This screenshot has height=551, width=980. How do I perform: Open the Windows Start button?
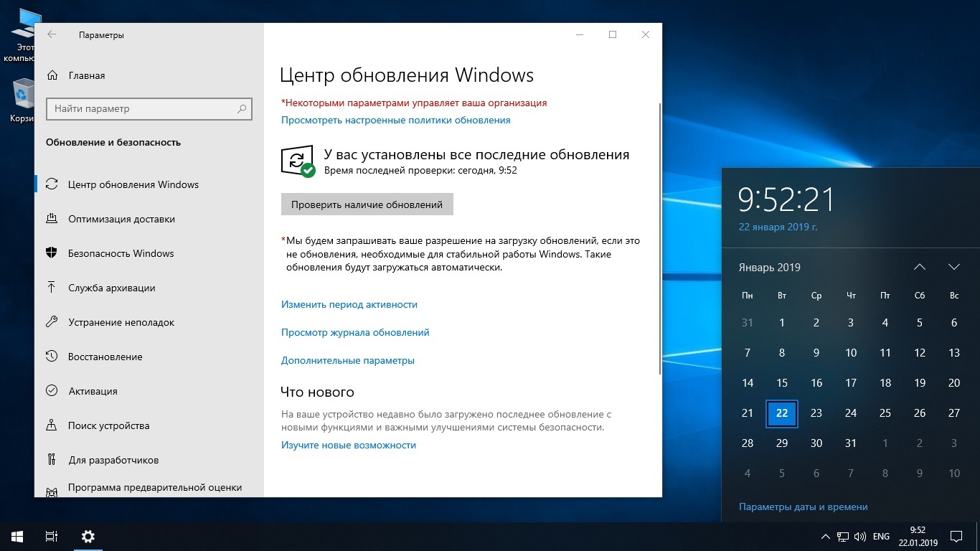click(x=17, y=536)
